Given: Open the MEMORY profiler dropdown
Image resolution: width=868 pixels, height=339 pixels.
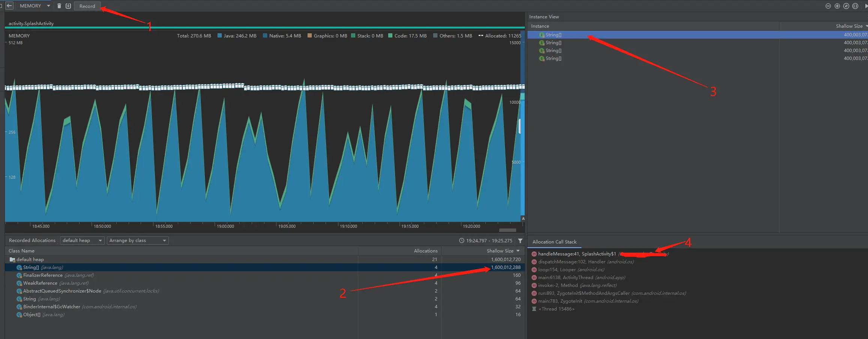Looking at the screenshot, I should click(x=35, y=6).
